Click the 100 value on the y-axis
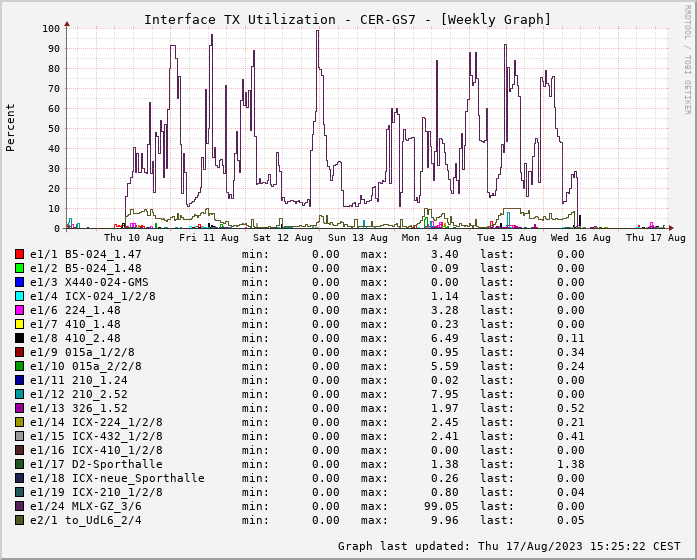 [x=50, y=28]
